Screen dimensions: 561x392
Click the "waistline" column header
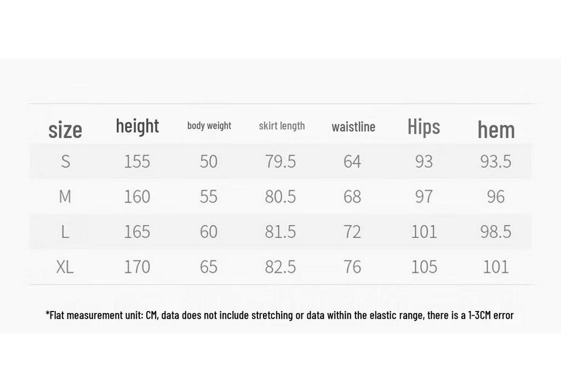(x=353, y=126)
